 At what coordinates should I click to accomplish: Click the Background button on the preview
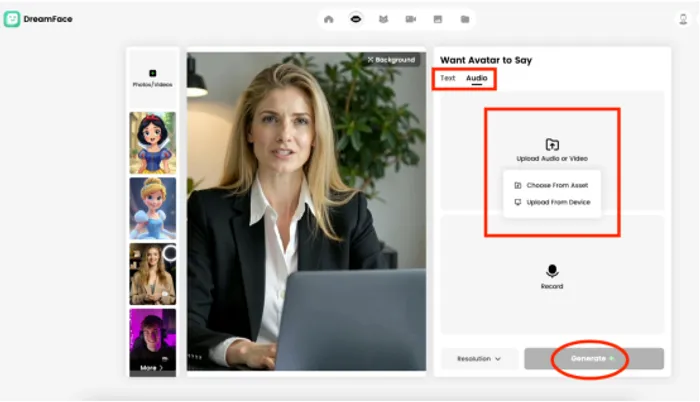390,59
